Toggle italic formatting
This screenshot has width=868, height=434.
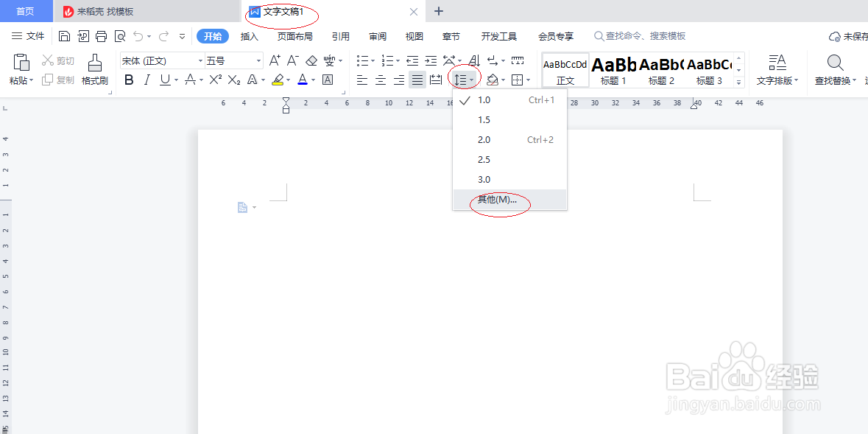(x=146, y=80)
